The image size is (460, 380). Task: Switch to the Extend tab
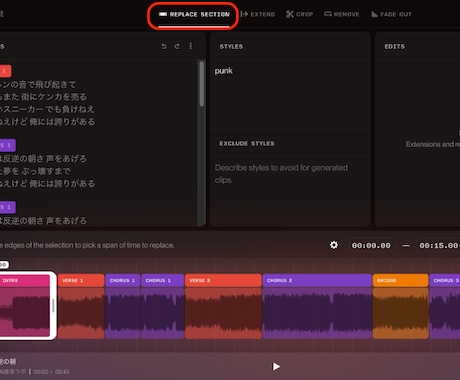[x=258, y=14]
